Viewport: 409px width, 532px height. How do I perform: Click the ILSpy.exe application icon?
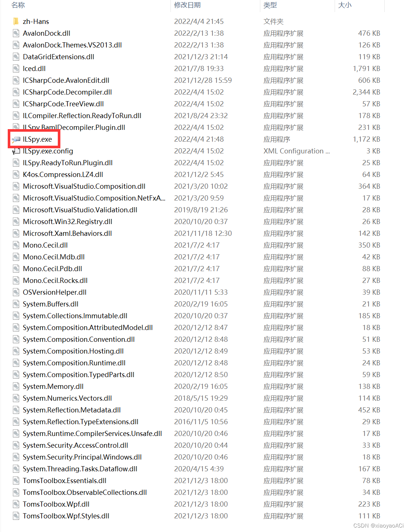point(16,139)
